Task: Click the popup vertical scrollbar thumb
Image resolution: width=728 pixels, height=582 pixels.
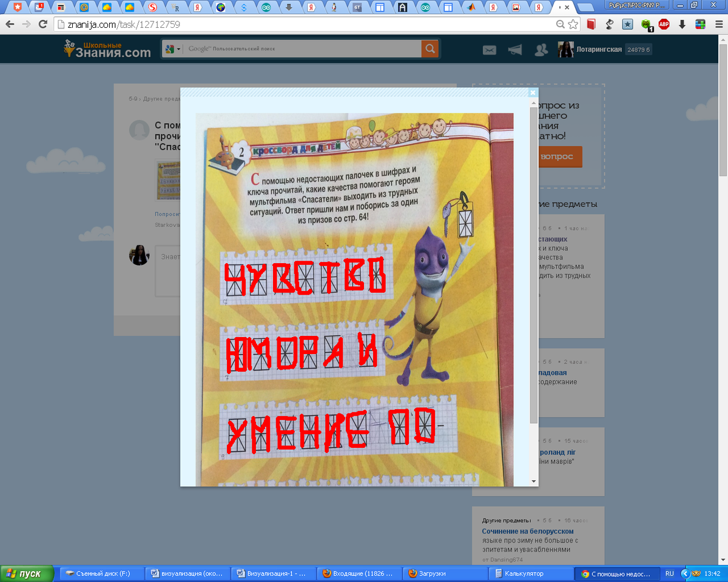Action: [534, 266]
